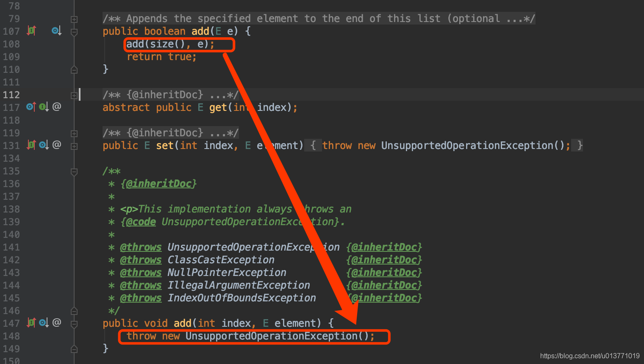Click the 'abstract' keyword on line 117
Screen dimensions: 644x364
tap(126, 108)
